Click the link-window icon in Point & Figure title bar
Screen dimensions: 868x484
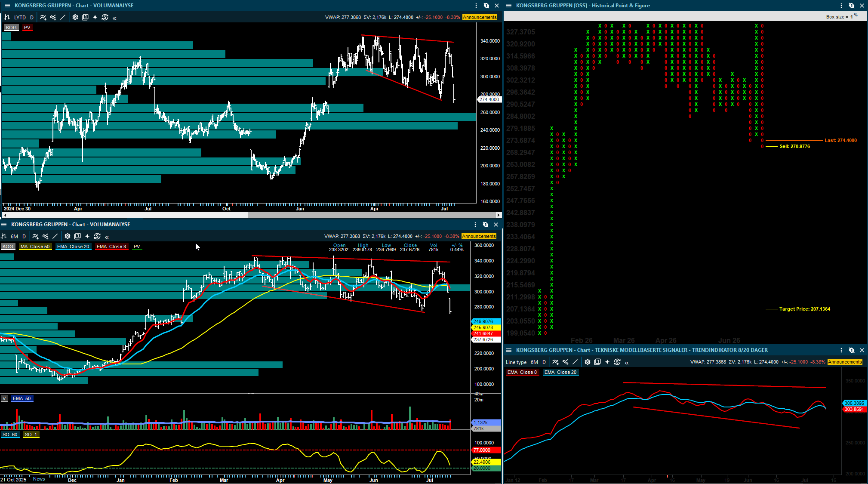coord(852,6)
